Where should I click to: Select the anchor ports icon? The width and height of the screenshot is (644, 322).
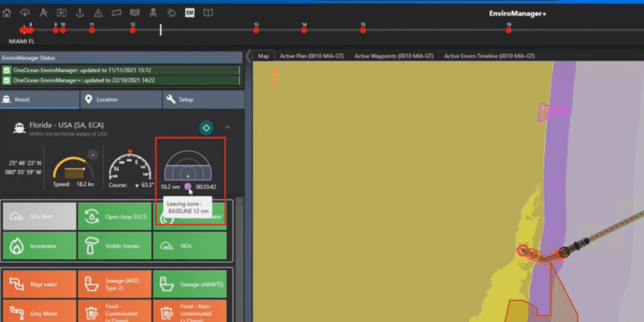tap(80, 13)
